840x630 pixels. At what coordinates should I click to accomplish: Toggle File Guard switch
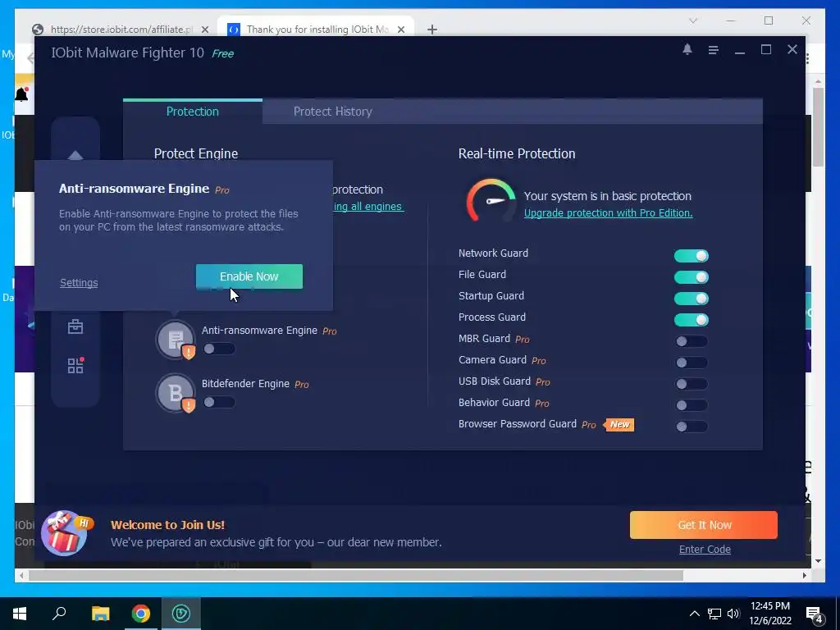691,277
